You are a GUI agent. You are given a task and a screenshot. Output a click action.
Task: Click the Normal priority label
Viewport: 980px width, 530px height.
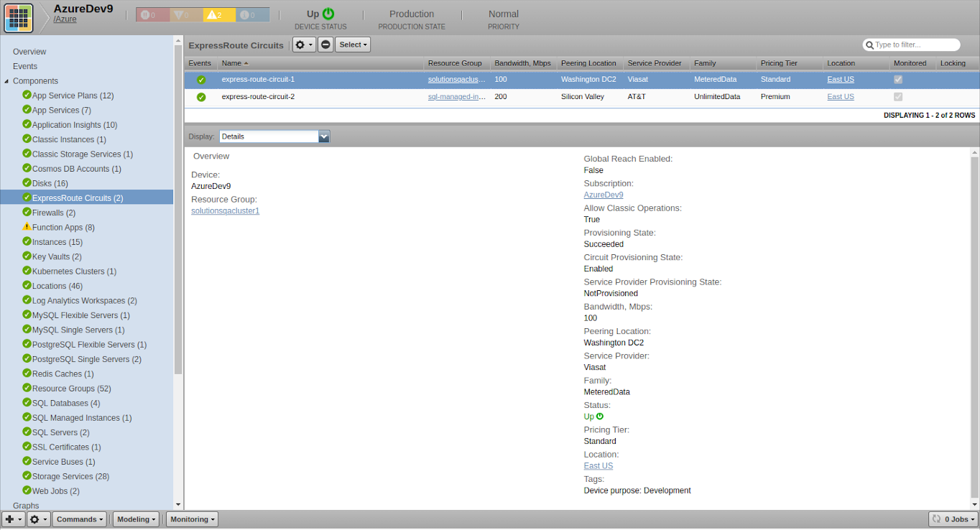pyautogui.click(x=504, y=14)
